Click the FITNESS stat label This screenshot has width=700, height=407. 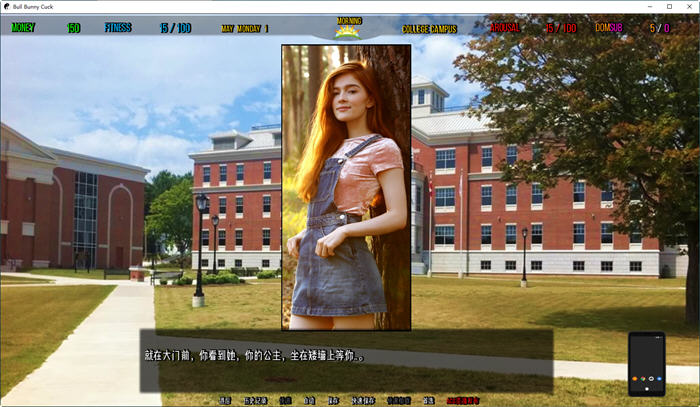118,28
